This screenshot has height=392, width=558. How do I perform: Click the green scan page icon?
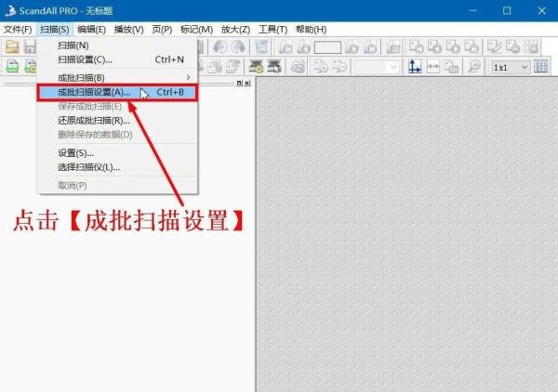(x=12, y=67)
